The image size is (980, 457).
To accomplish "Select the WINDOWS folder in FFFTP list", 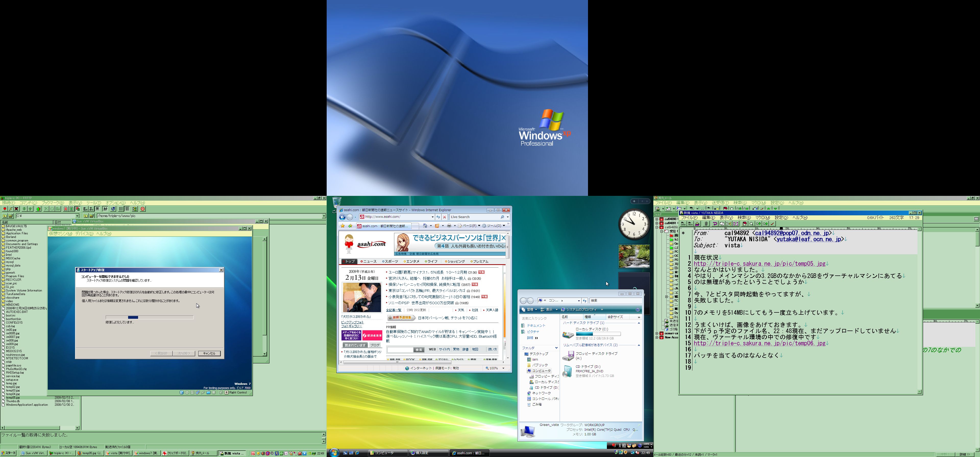I will pos(12,304).
